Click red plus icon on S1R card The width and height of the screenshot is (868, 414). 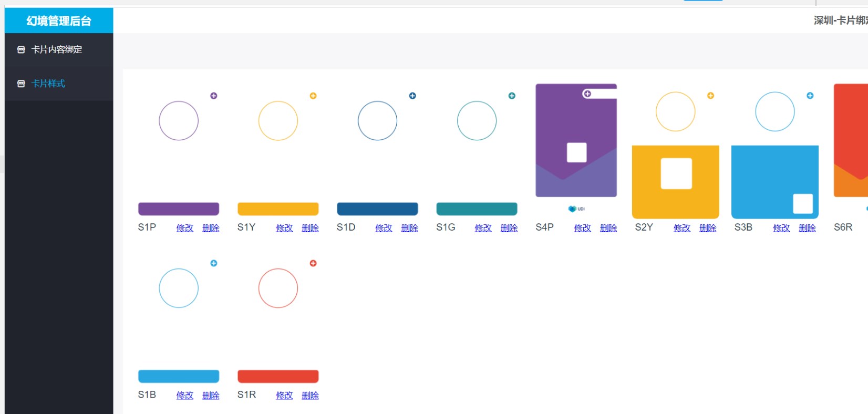(313, 263)
